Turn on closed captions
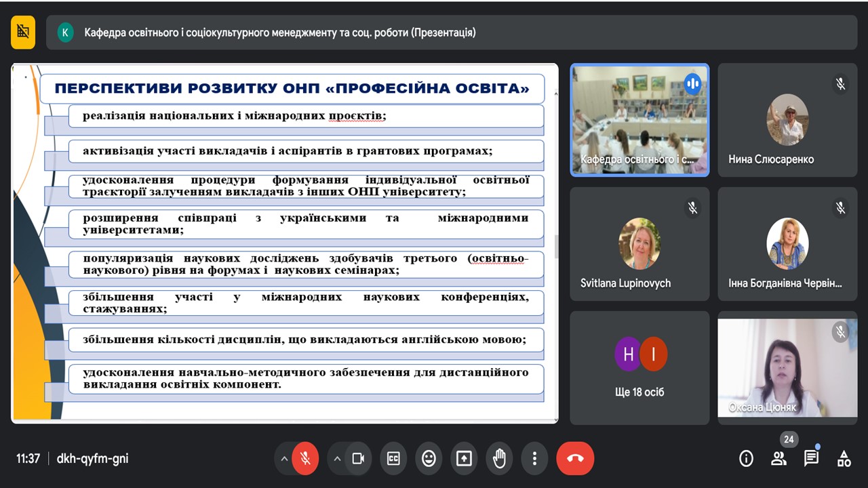 coord(393,459)
